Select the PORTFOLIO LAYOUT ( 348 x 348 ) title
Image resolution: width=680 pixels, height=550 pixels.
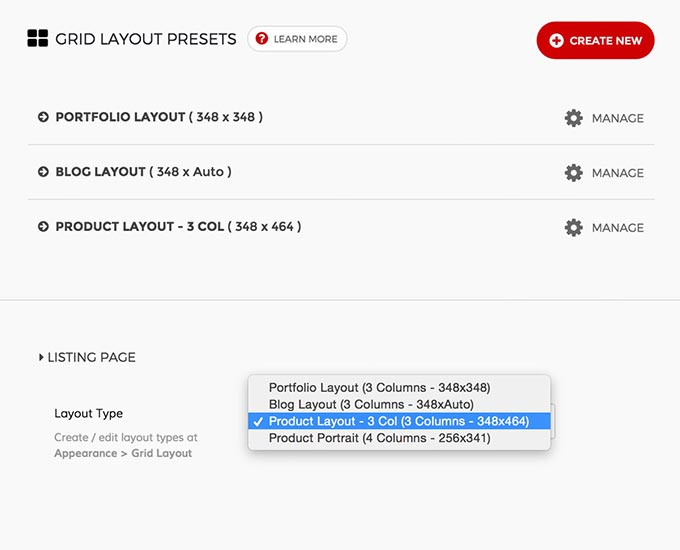159,117
